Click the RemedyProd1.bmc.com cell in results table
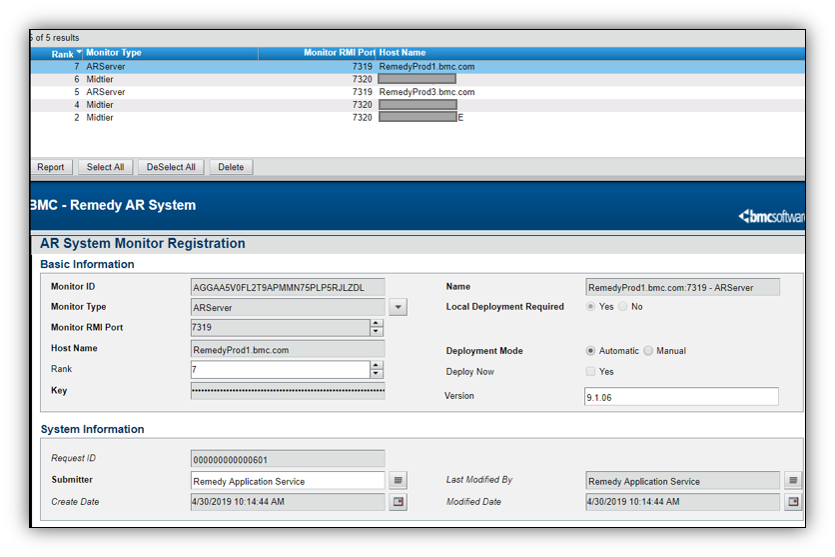 (x=427, y=67)
